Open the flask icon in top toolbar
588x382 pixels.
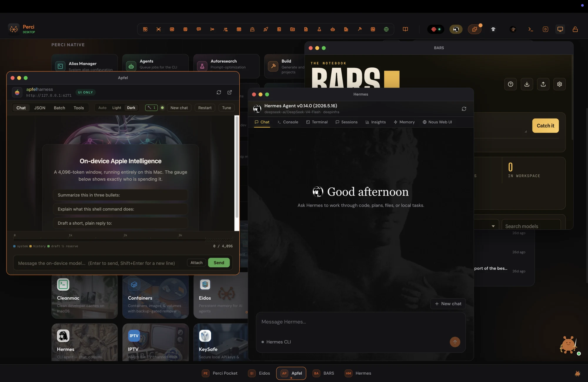[x=319, y=29]
